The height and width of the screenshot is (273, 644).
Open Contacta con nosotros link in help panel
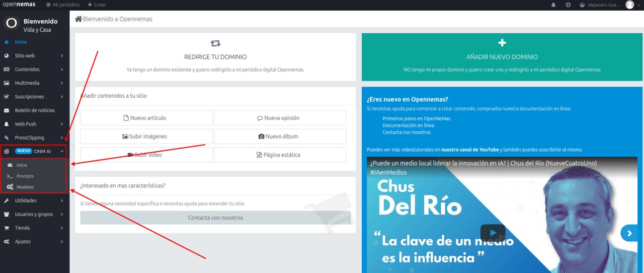pos(407,132)
